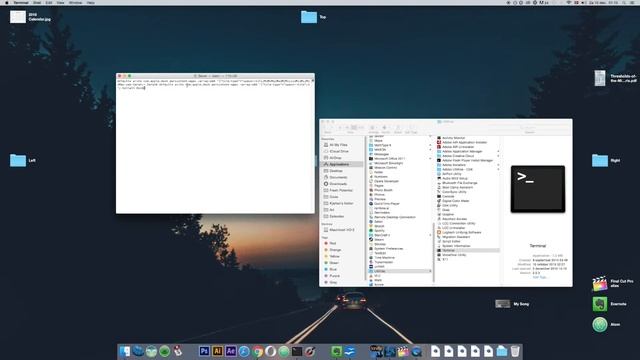The width and height of the screenshot is (640, 360).
Task: Click the Applications column scrollbar in Finder
Action: click(x=433, y=251)
